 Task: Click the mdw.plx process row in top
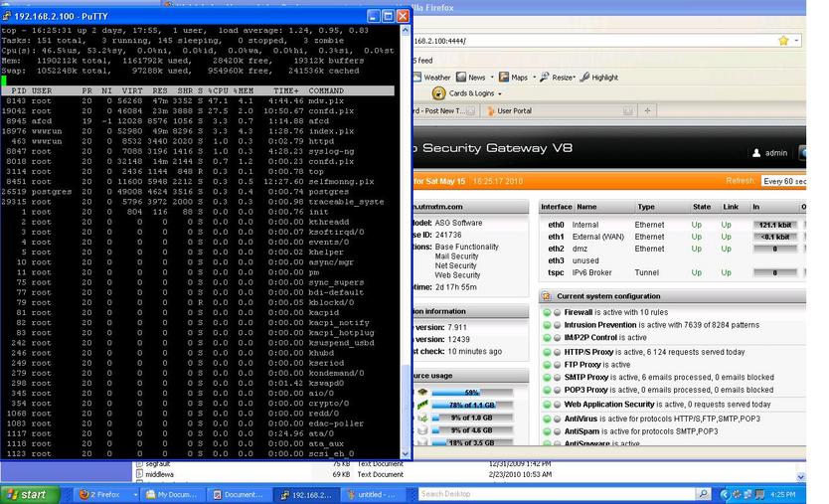coord(197,101)
